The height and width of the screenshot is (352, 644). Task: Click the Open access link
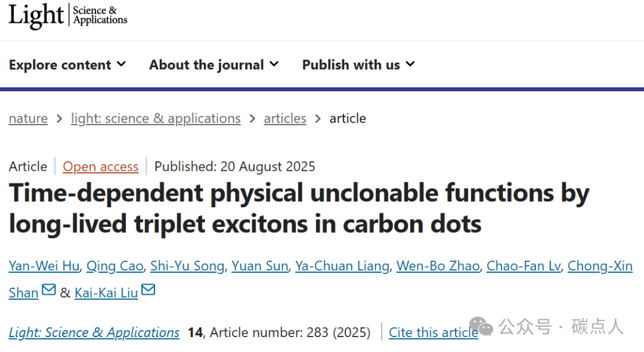101,167
